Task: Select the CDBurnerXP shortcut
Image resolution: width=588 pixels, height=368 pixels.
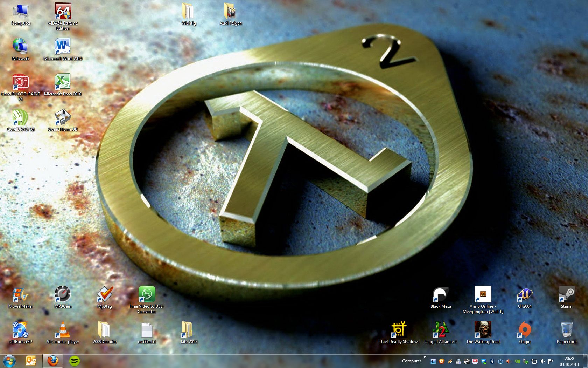Action: [21, 333]
